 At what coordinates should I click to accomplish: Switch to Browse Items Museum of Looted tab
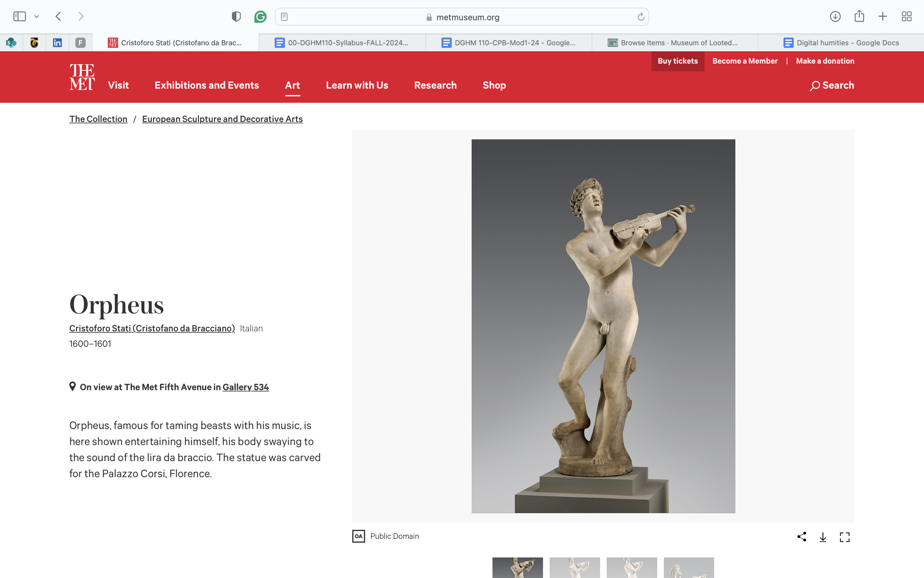tap(675, 42)
